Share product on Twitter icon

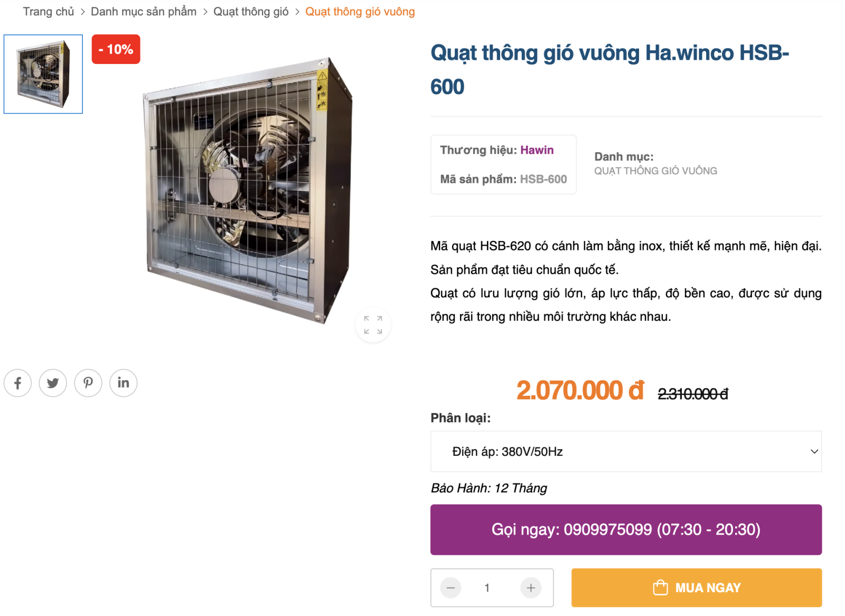53,383
